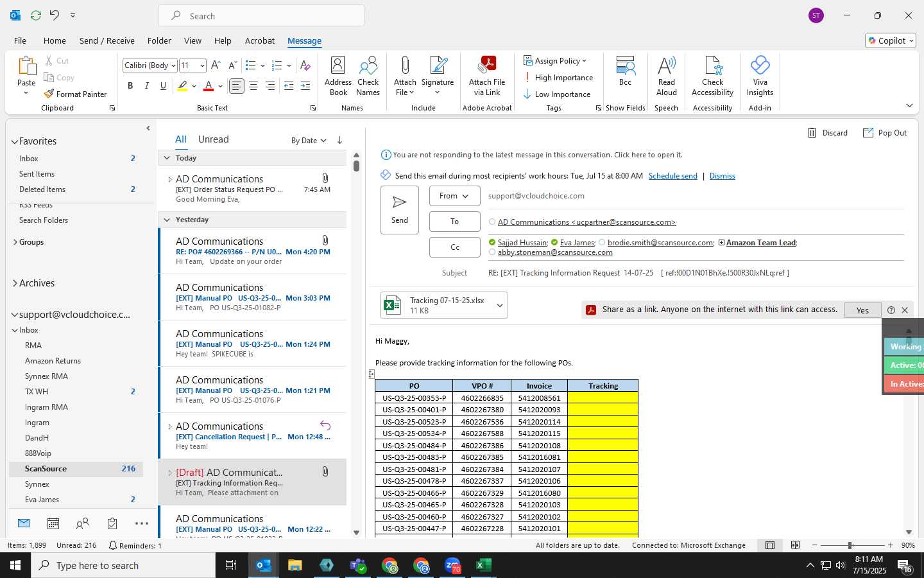Click the Schedule send link
The image size is (924, 578).
tap(672, 176)
